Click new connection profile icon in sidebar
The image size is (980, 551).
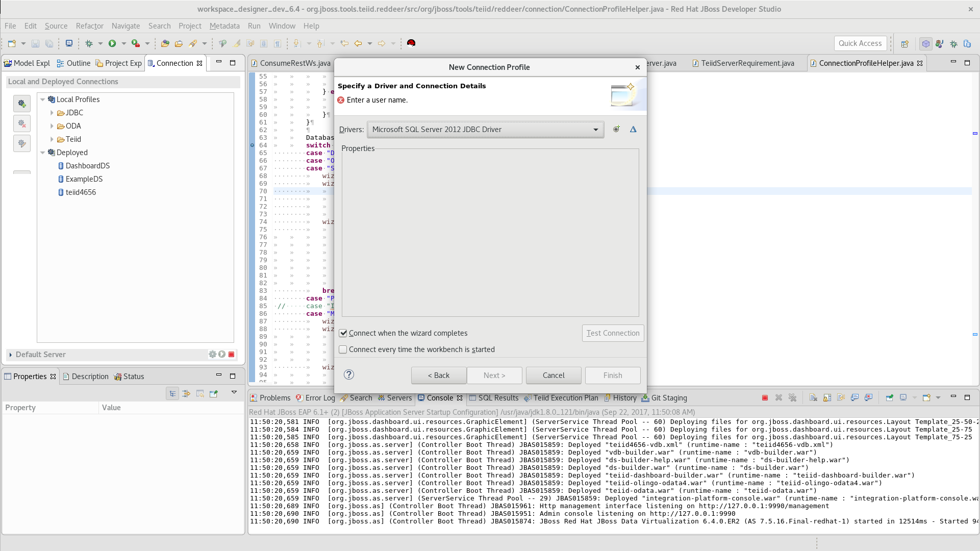[x=22, y=104]
